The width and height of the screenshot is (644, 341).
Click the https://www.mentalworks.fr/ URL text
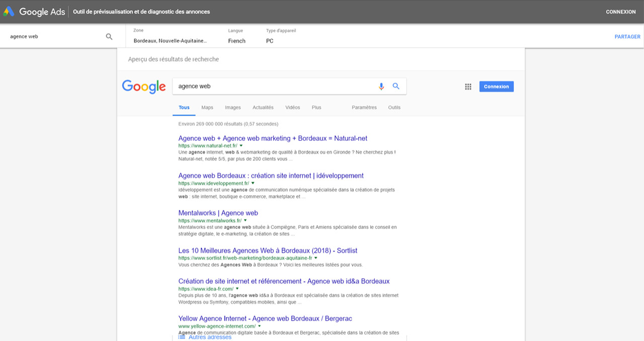210,221
